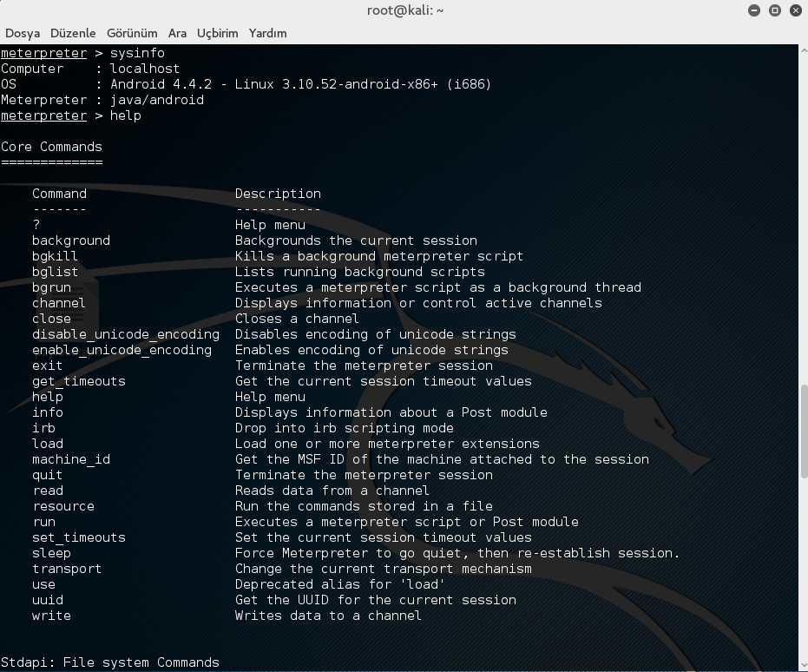Click the background command entry

pos(71,240)
